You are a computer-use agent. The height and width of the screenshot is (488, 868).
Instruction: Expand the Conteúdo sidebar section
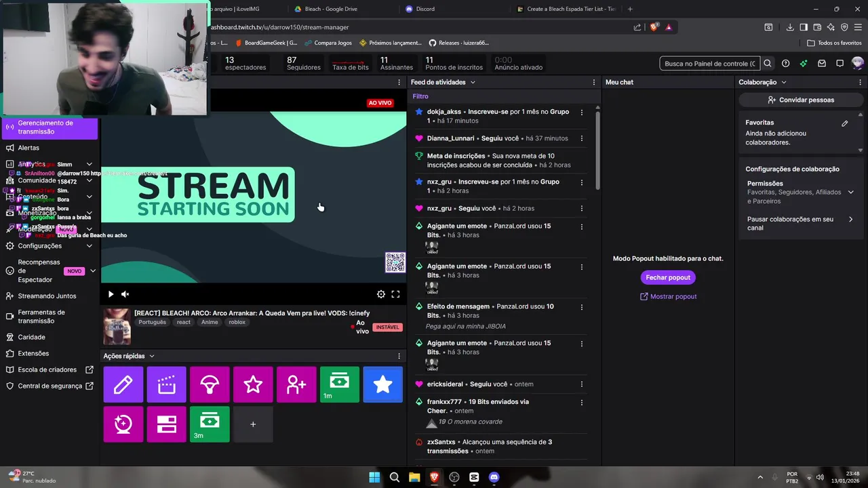[x=89, y=197]
